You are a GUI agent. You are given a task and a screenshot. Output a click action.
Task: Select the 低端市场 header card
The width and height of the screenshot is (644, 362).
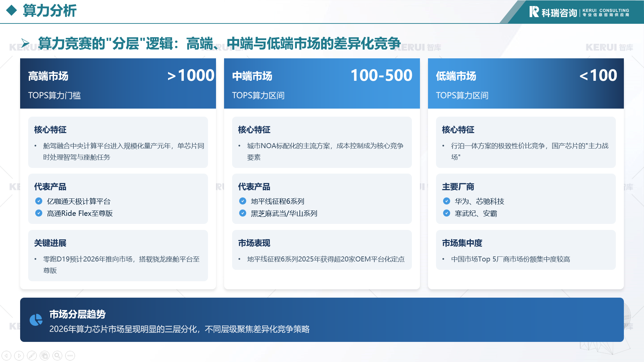coord(526,83)
